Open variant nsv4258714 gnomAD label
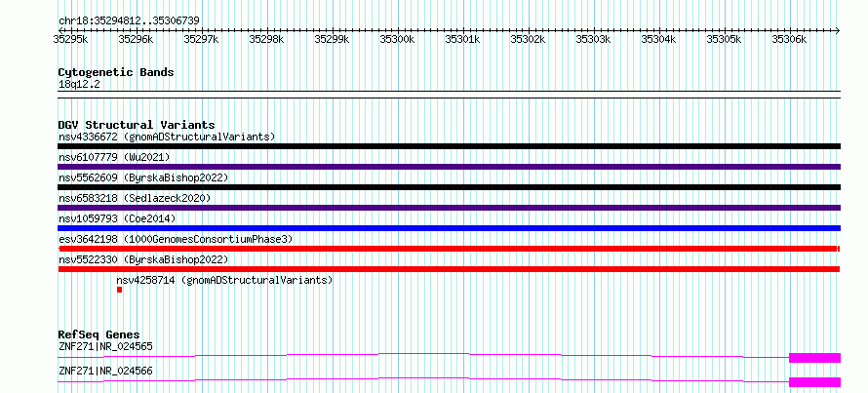868x393 pixels. pyautogui.click(x=224, y=280)
